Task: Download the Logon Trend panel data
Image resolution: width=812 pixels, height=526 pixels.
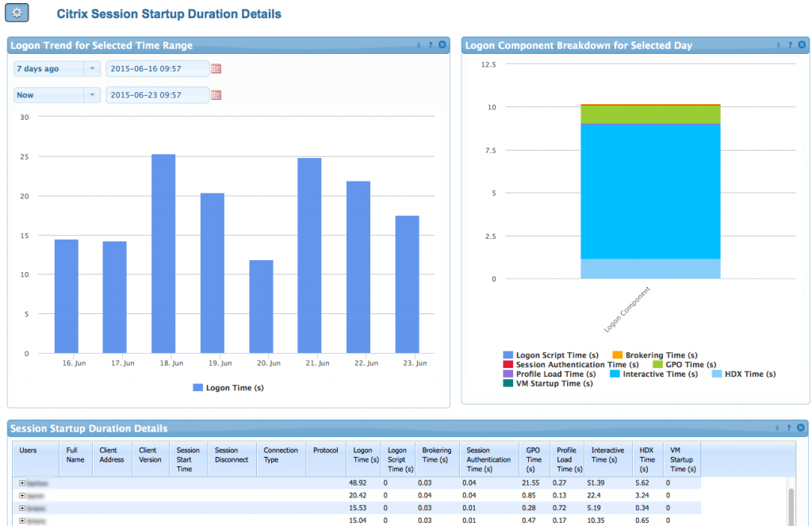Action: [419, 45]
